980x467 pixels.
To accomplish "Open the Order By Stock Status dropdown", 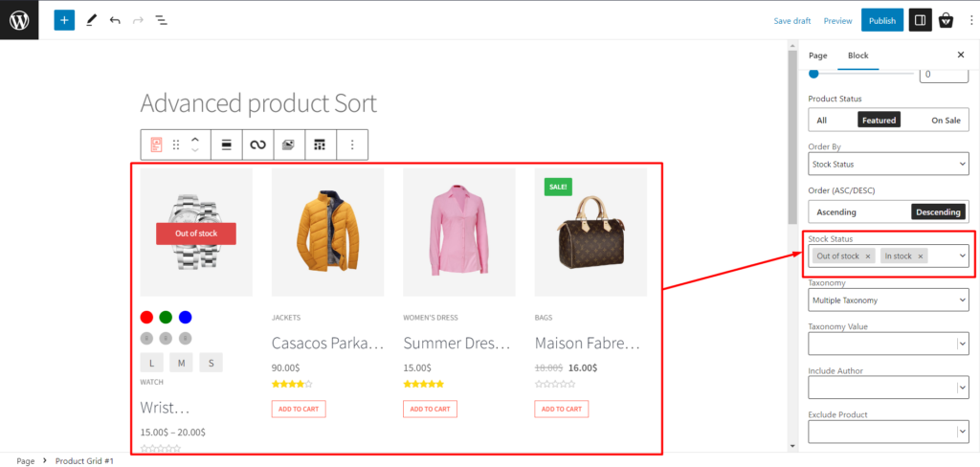I will pyautogui.click(x=888, y=165).
